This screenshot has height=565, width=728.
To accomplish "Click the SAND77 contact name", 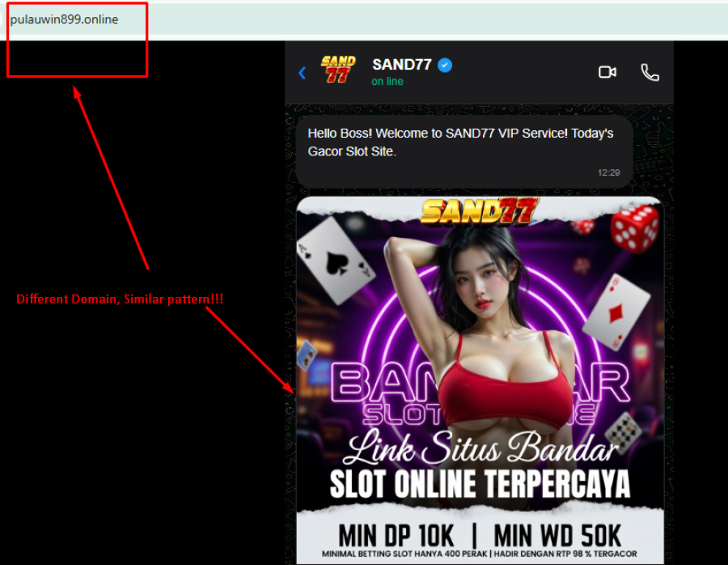I will pos(401,65).
